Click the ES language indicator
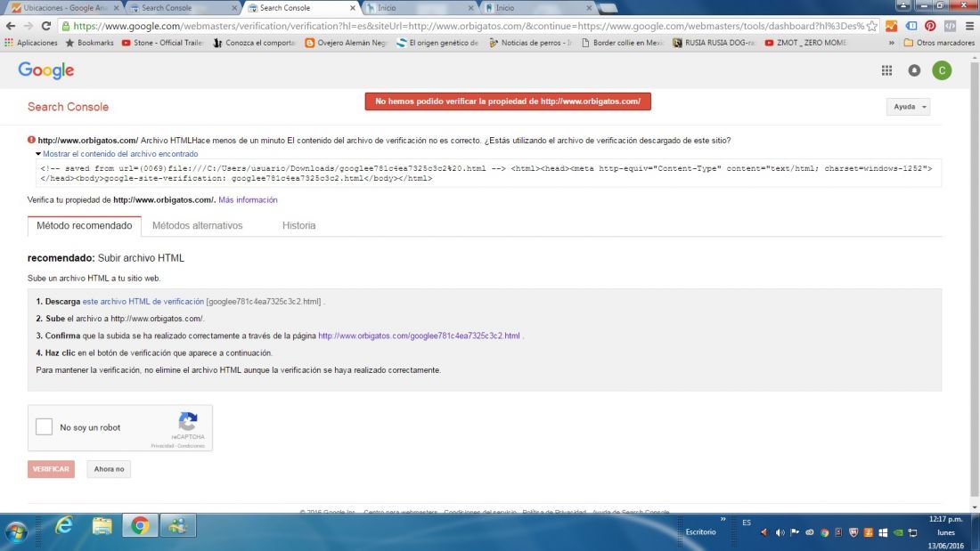 click(x=747, y=523)
